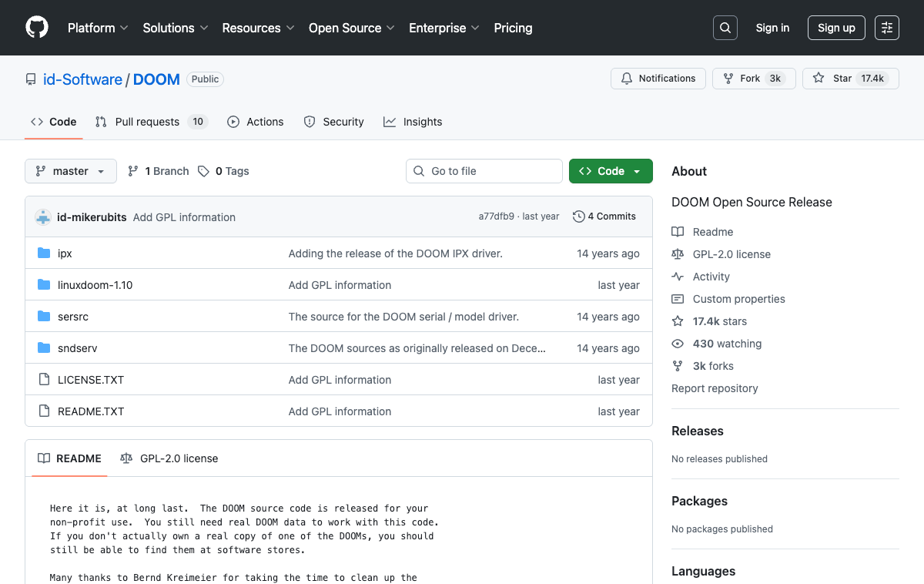Screen dimensions: 924x584
Task: Click the Sign in link
Action: [x=772, y=28]
